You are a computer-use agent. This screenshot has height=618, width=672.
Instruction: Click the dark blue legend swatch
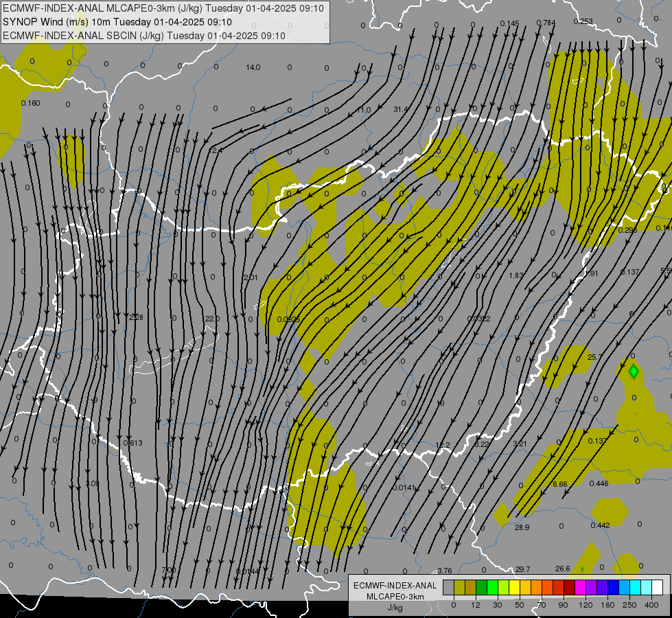point(613,587)
